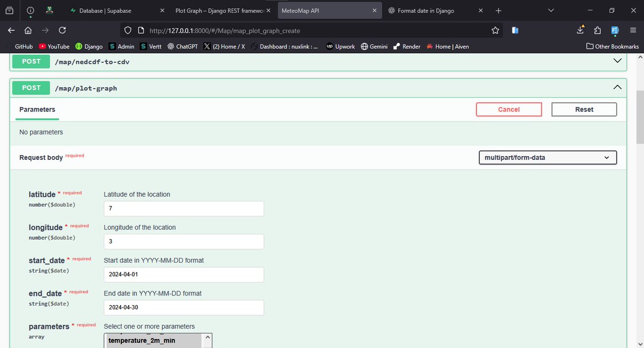Open the Vertt bookmark
The height and width of the screenshot is (348, 644).
(x=151, y=47)
